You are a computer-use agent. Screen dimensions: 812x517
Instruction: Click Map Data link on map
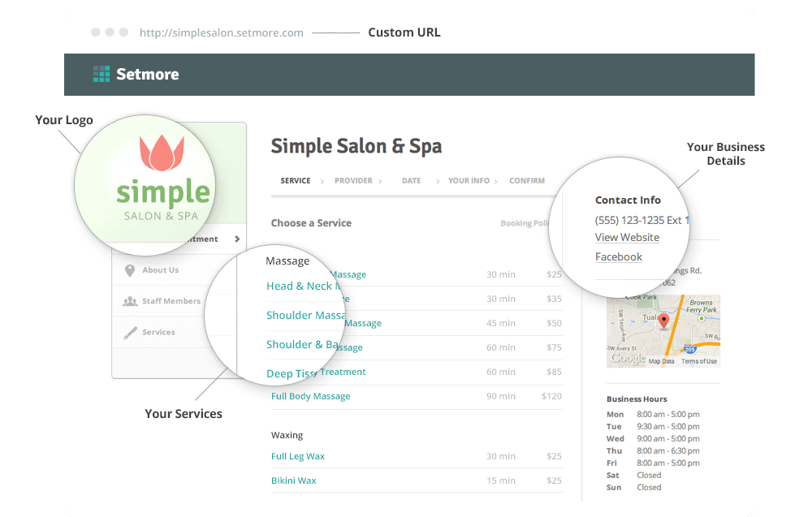pos(661,361)
